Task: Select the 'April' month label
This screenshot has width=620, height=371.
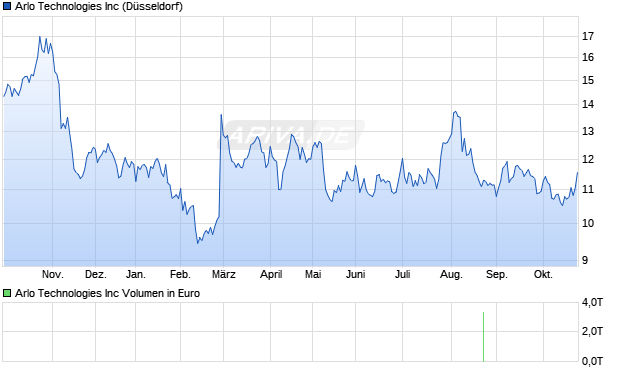Action: click(271, 274)
